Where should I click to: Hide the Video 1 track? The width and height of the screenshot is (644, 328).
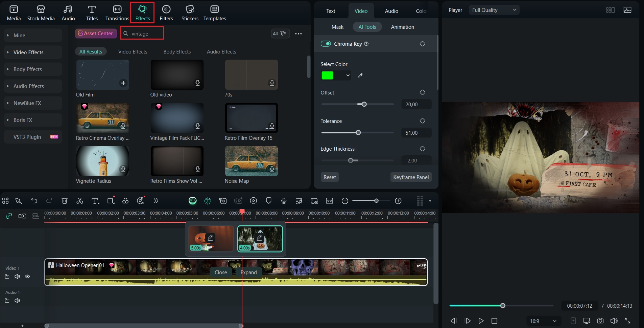click(27, 277)
